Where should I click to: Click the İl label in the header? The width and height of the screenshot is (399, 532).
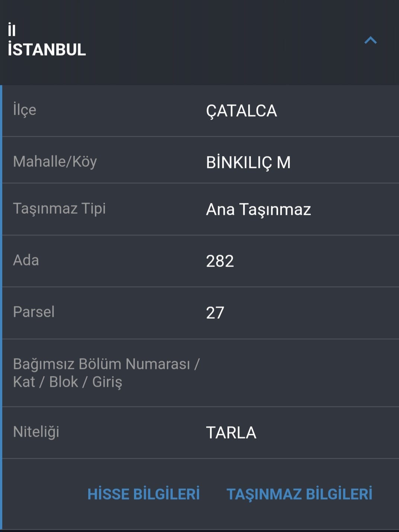pos(11,30)
